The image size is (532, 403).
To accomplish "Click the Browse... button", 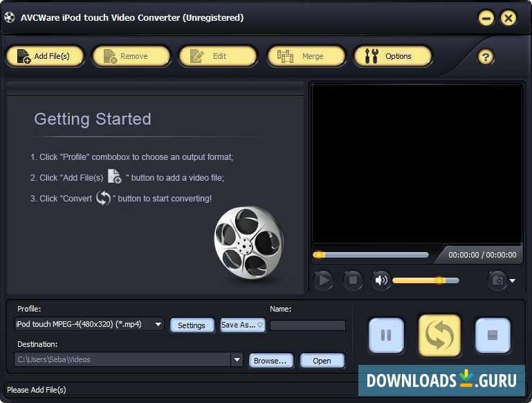I will pos(270,361).
